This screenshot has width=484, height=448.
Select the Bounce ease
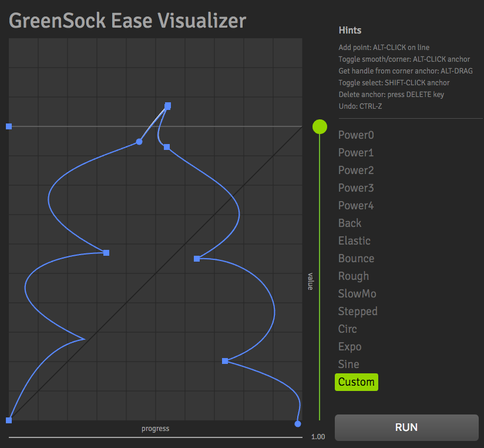pyautogui.click(x=356, y=258)
